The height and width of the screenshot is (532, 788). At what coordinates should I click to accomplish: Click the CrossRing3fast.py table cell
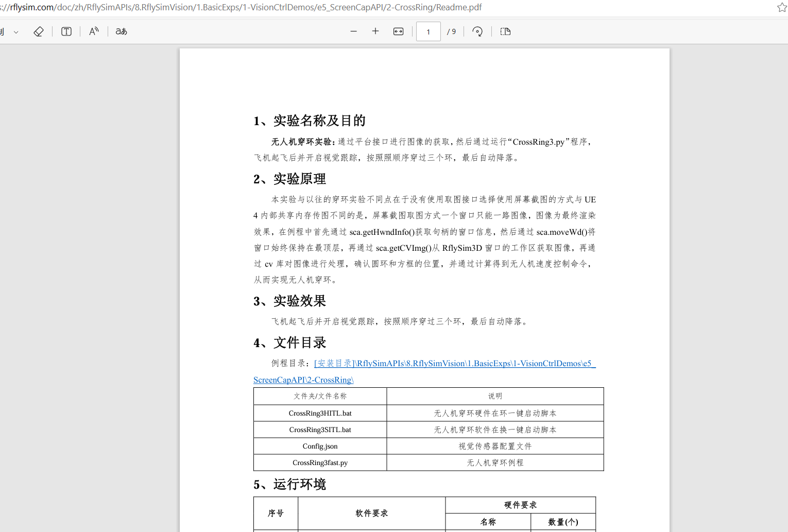coord(320,462)
